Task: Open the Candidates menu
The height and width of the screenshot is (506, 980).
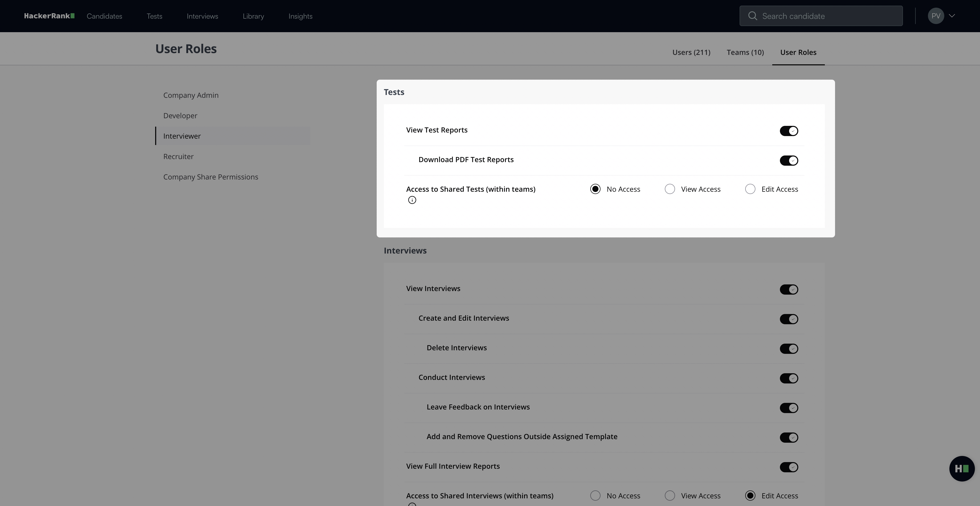Action: (x=104, y=16)
